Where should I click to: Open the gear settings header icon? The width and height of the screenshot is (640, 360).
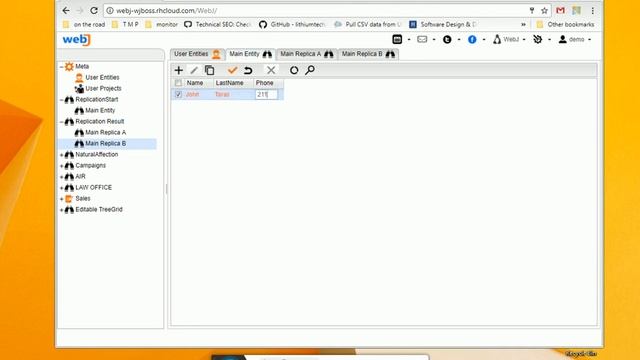538,39
